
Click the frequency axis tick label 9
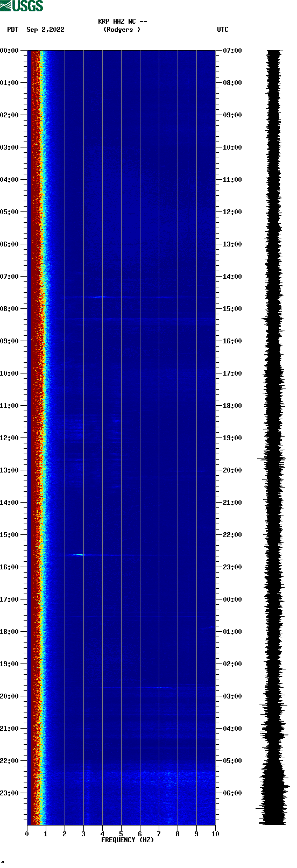[x=196, y=834]
